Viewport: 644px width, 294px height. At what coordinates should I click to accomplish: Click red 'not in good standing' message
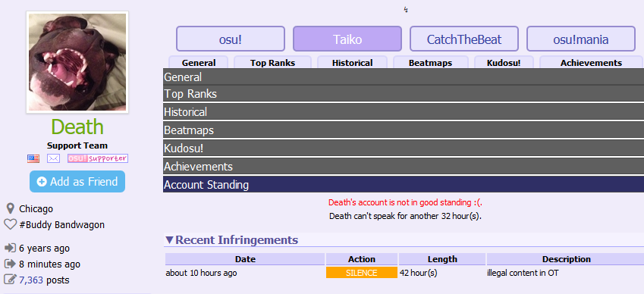[x=405, y=202]
